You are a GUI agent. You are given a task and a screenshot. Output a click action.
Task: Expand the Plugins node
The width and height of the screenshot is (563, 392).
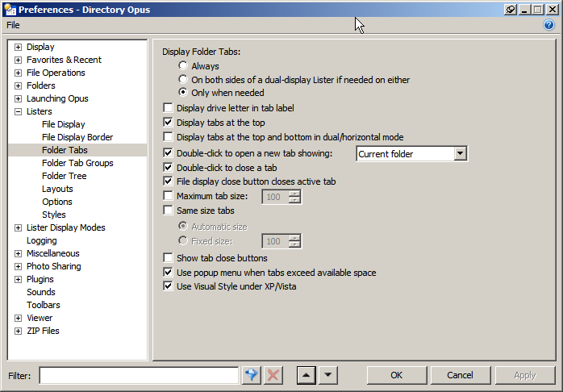pos(18,279)
